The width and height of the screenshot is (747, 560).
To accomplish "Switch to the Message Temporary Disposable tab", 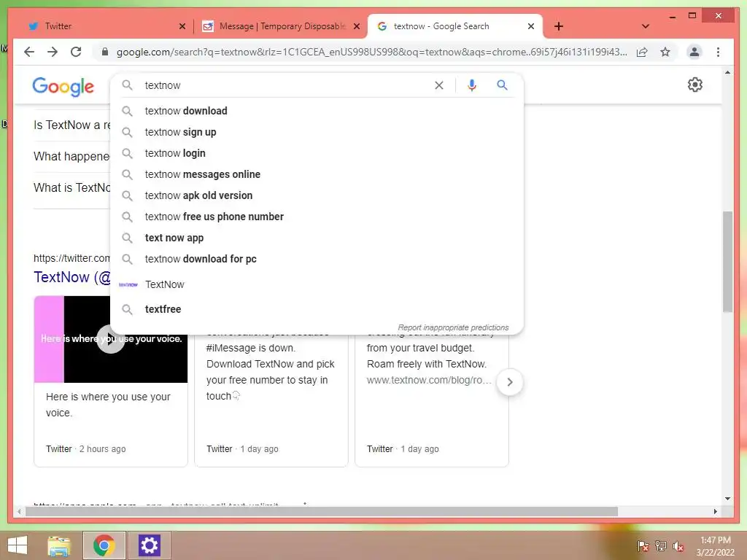I will tap(281, 26).
